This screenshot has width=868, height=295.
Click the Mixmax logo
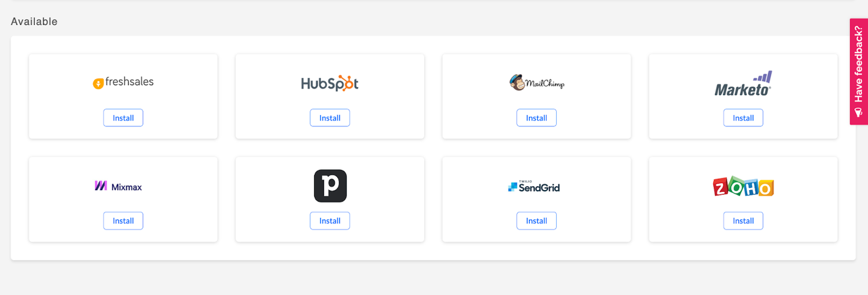pos(118,186)
